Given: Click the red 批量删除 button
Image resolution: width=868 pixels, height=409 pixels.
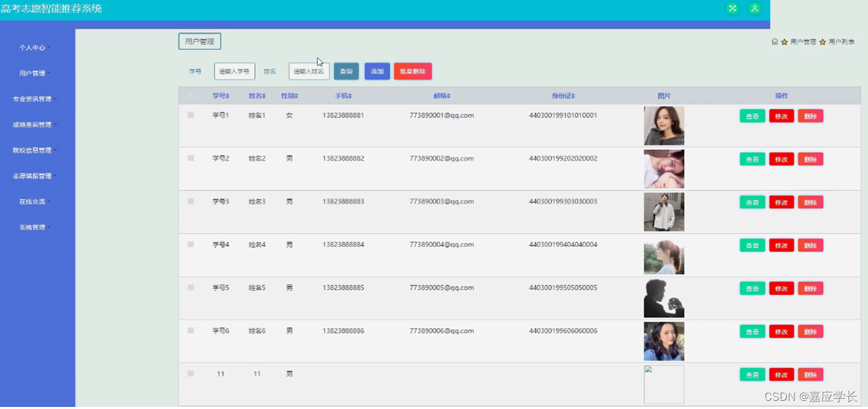Looking at the screenshot, I should pyautogui.click(x=413, y=72).
